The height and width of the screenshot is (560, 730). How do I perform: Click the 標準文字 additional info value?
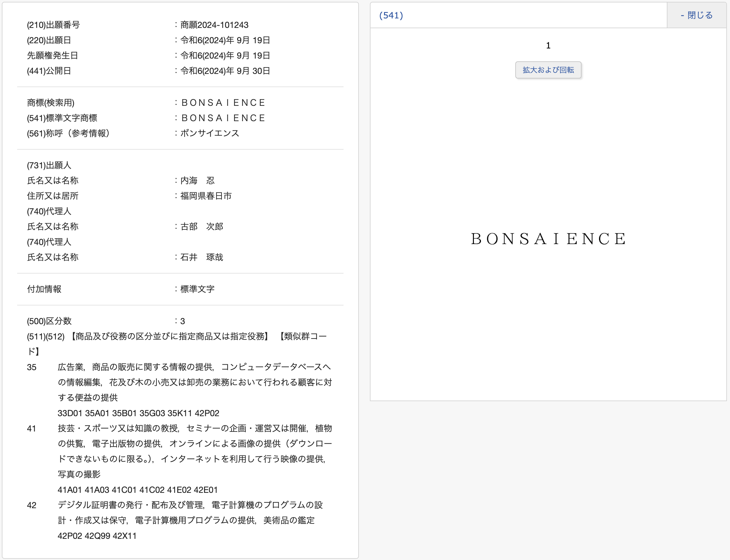coord(197,289)
